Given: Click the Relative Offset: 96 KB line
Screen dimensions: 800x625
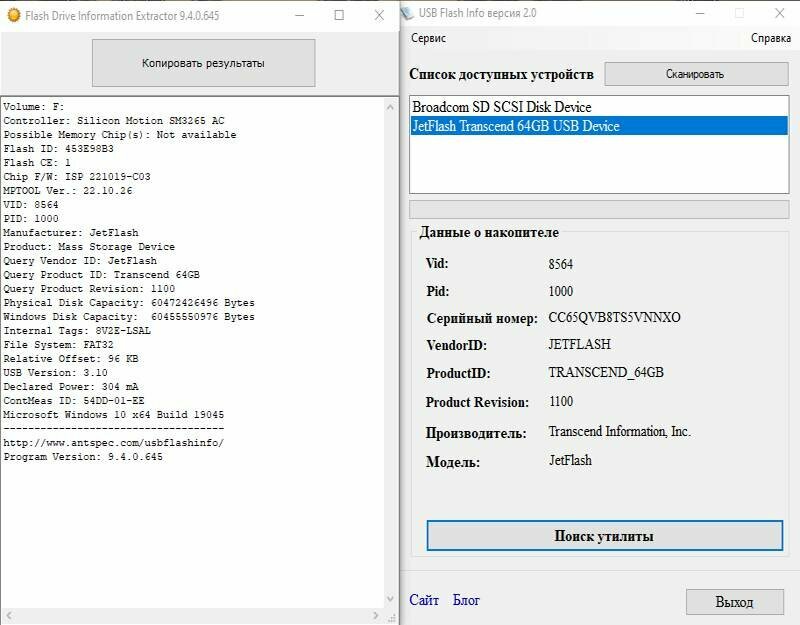Looking at the screenshot, I should (x=71, y=359).
